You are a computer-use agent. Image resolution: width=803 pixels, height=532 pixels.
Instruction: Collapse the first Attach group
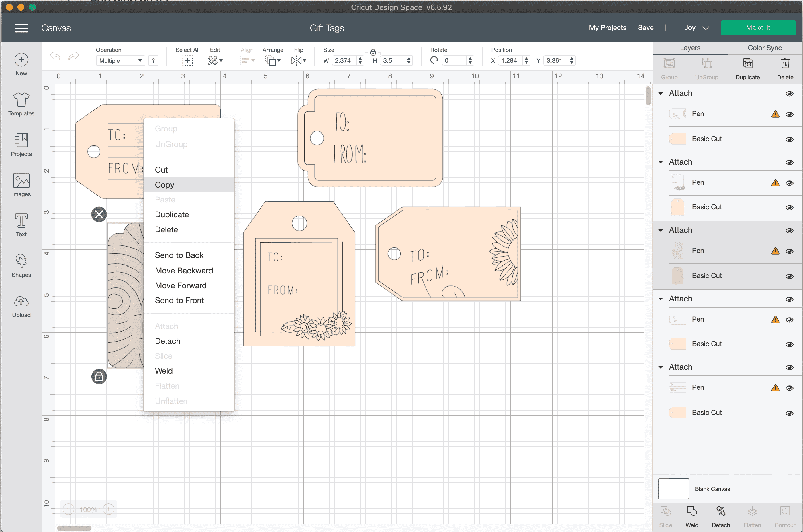coord(661,93)
